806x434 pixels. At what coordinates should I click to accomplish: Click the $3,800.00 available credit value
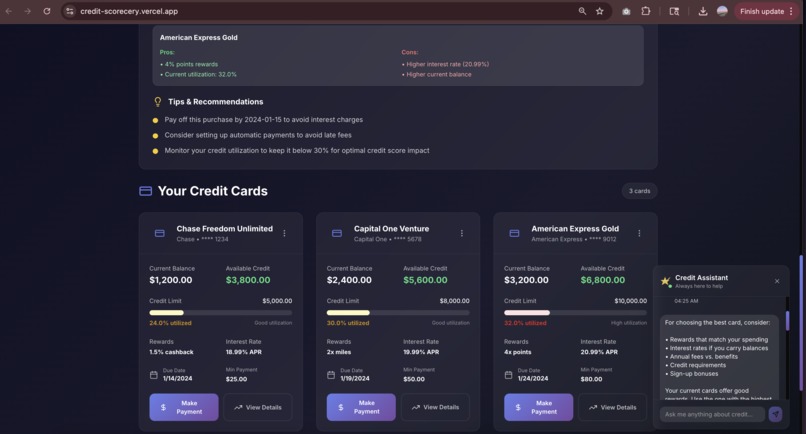pos(248,280)
